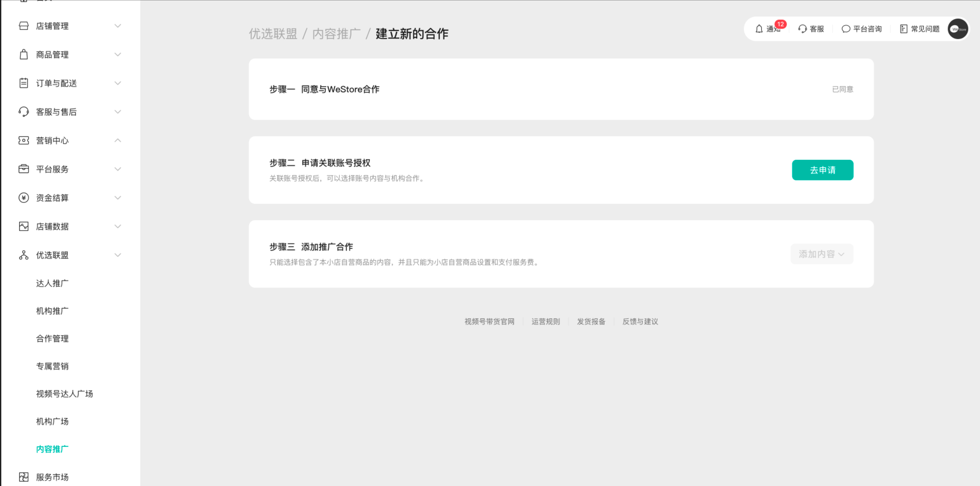This screenshot has width=980, height=486.
Task: Go to 视频号达人广场 menu entry
Action: pos(64,394)
